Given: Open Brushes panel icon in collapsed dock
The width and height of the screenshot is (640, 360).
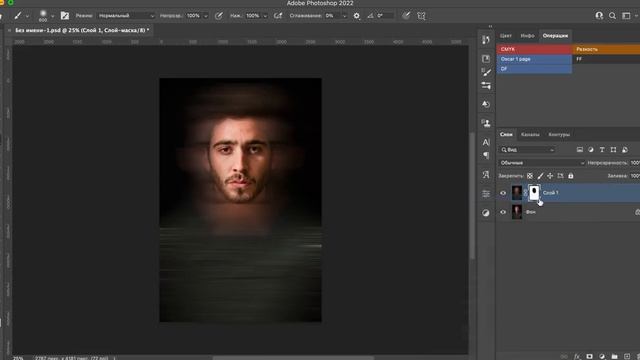Looking at the screenshot, I should tap(486, 72).
